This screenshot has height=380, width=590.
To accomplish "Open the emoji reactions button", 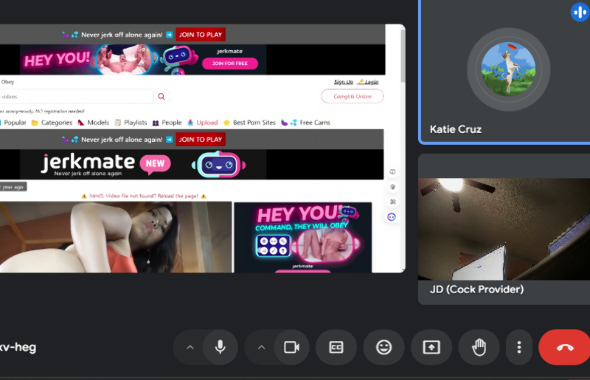I will [384, 347].
